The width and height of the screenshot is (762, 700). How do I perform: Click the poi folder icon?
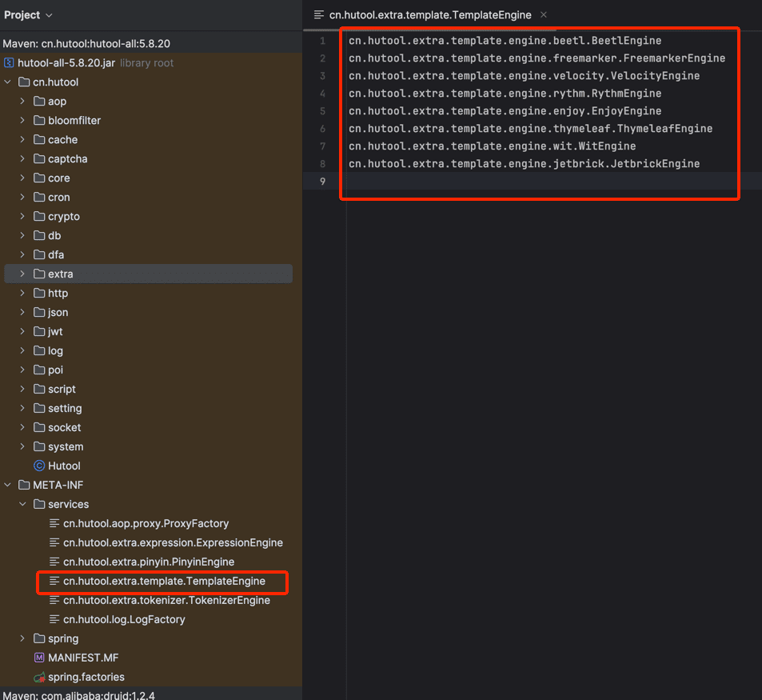tap(39, 370)
